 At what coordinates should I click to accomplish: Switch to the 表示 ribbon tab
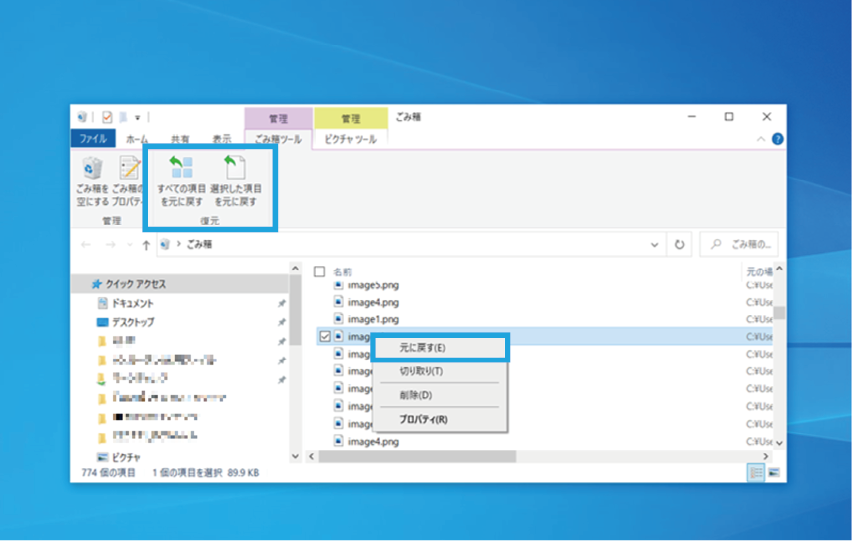point(222,139)
